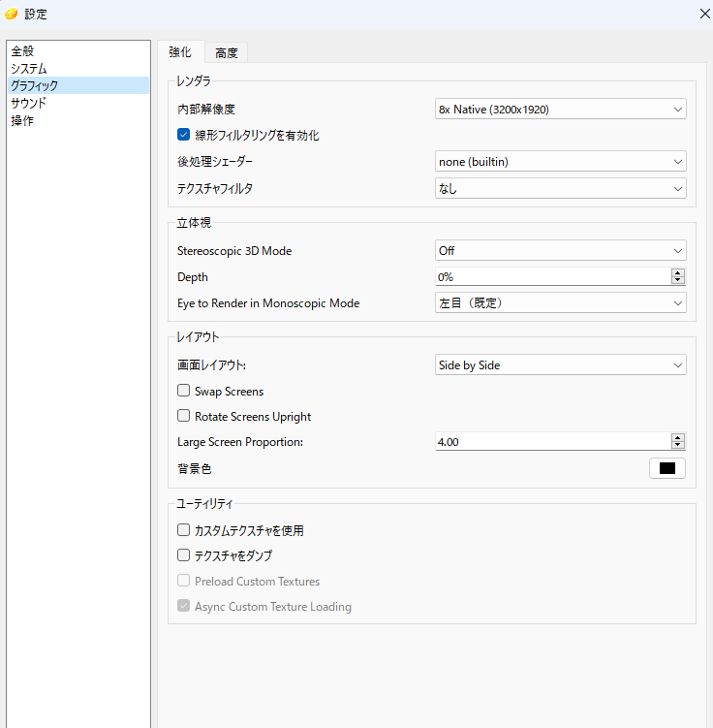Increase Large Screen Proportion with up arrow
713x728 pixels.
[x=677, y=437]
